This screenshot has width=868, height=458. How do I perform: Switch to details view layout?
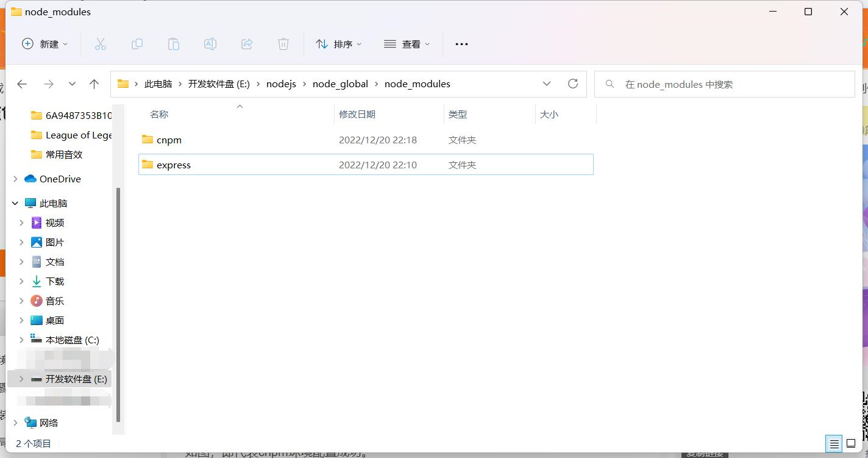point(834,444)
